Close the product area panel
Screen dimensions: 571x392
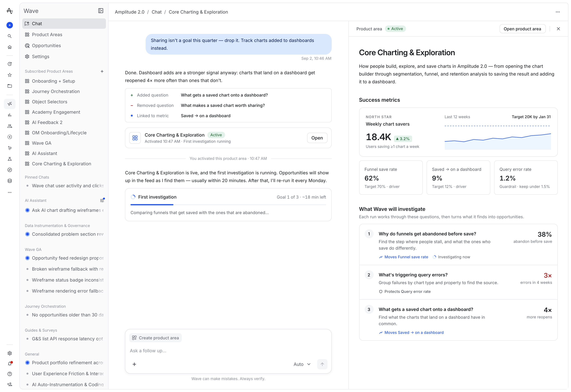point(558,29)
